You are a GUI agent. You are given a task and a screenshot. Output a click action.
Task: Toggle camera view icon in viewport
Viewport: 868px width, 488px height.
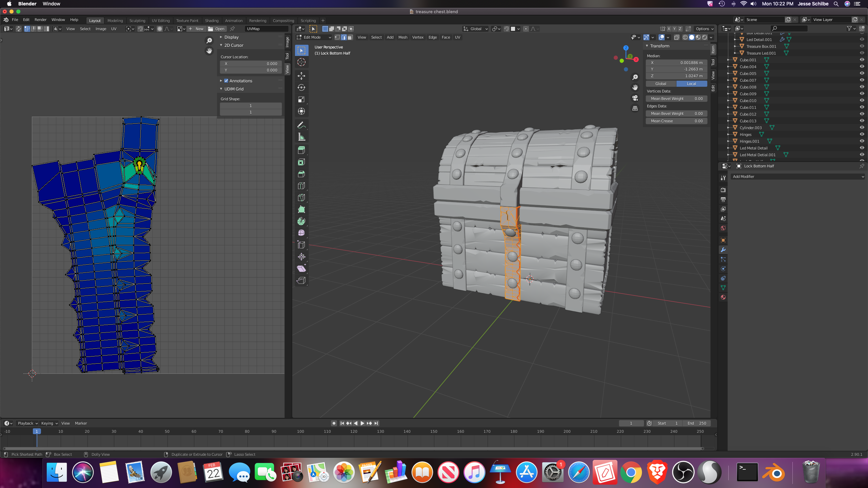tap(635, 98)
